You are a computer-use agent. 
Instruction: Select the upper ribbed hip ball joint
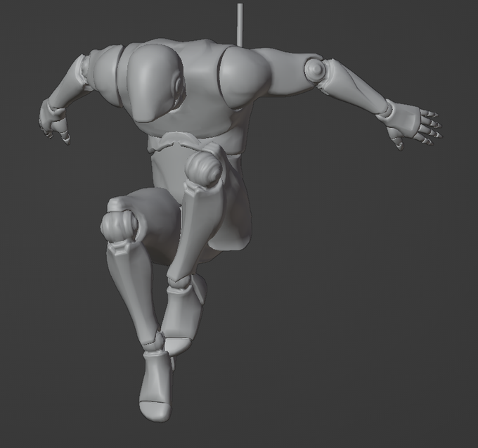tap(204, 169)
